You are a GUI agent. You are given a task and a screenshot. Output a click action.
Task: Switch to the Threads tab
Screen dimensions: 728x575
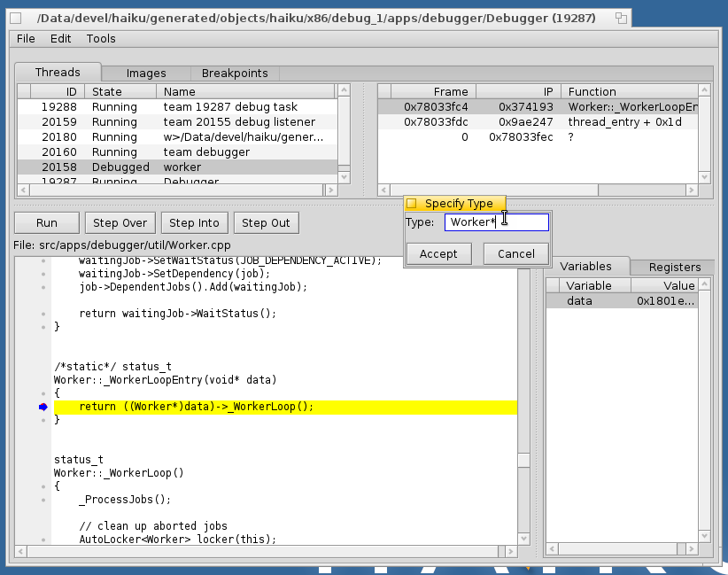tap(58, 73)
